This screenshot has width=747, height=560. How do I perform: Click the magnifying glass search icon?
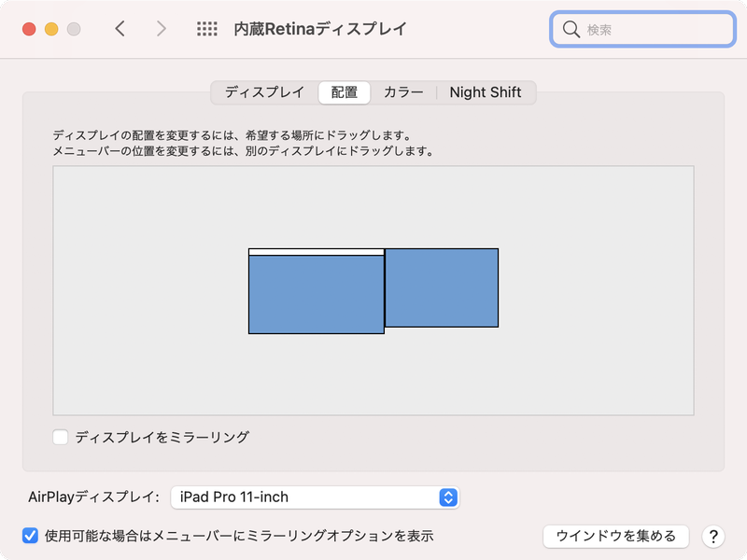(x=570, y=28)
